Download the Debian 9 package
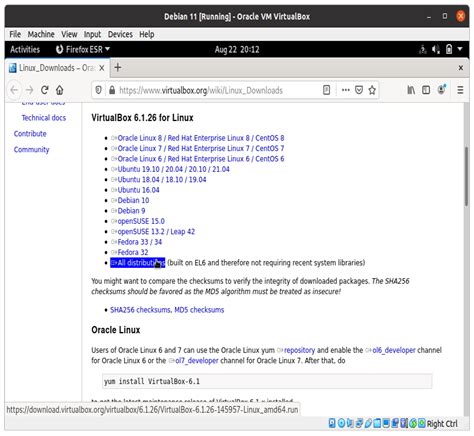This screenshot has height=436, width=474. point(131,211)
